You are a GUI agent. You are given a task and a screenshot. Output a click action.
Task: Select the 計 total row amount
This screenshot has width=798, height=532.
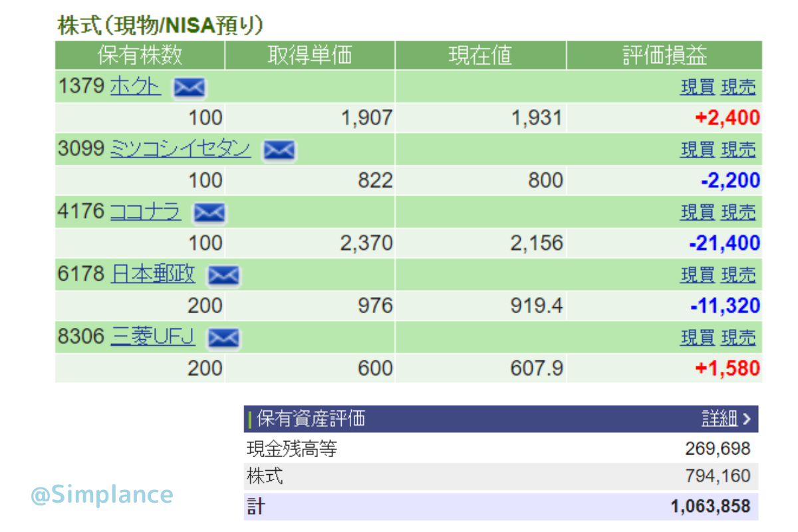pyautogui.click(x=710, y=507)
